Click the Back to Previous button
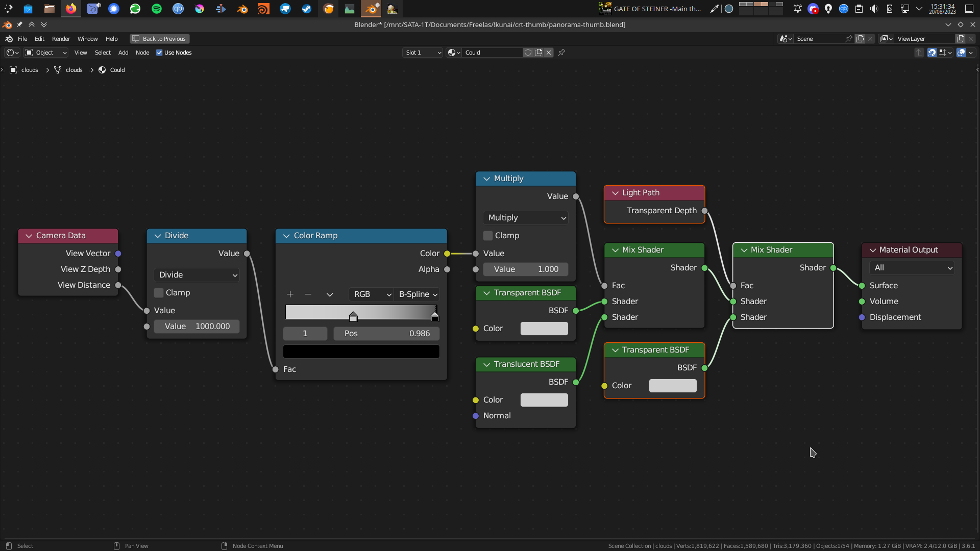The image size is (980, 551). (159, 38)
